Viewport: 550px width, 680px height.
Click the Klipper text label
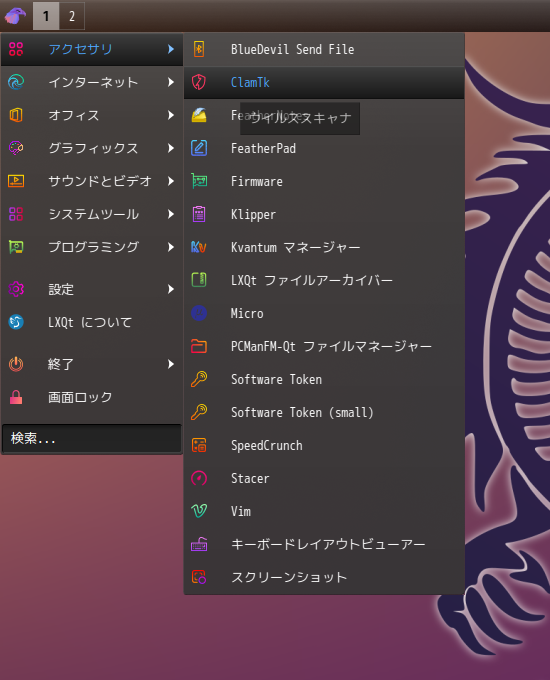(253, 215)
